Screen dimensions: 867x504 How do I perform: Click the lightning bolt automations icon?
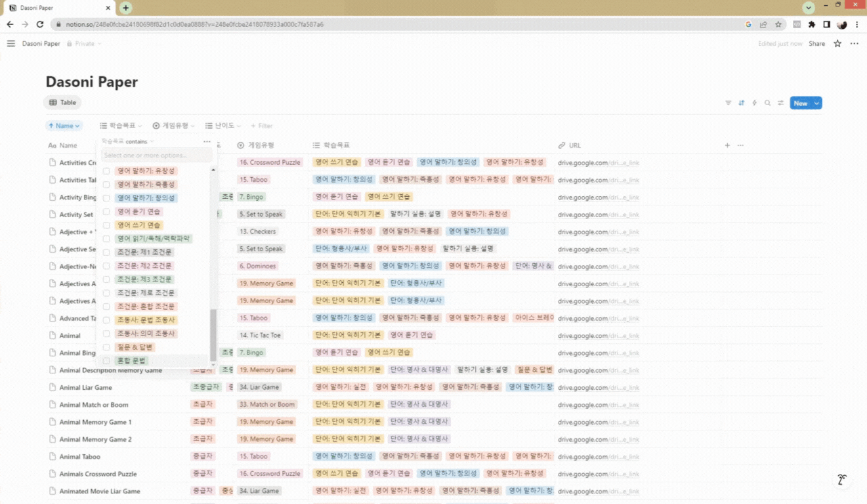[x=754, y=103]
